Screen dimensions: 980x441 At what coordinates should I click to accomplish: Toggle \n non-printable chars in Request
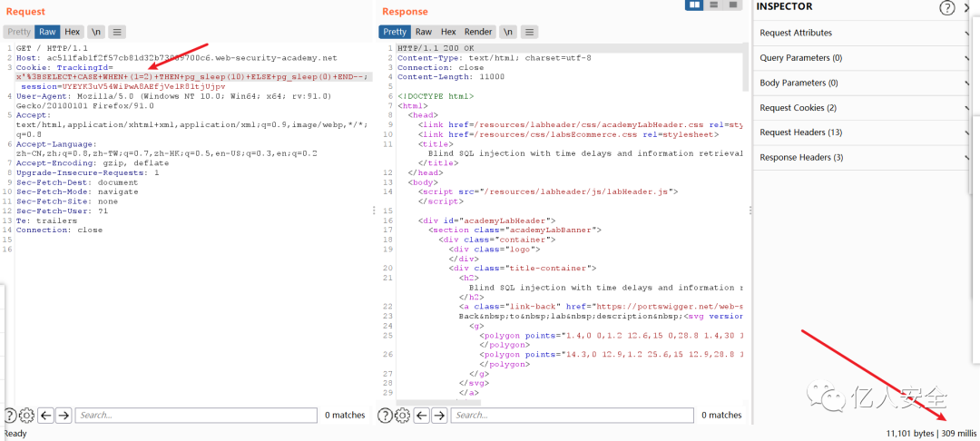click(x=95, y=31)
